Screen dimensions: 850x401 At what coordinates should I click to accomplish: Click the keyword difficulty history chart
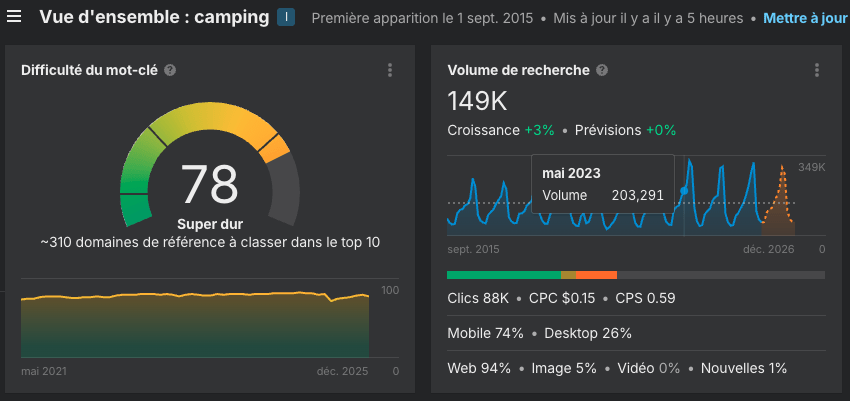pos(195,325)
